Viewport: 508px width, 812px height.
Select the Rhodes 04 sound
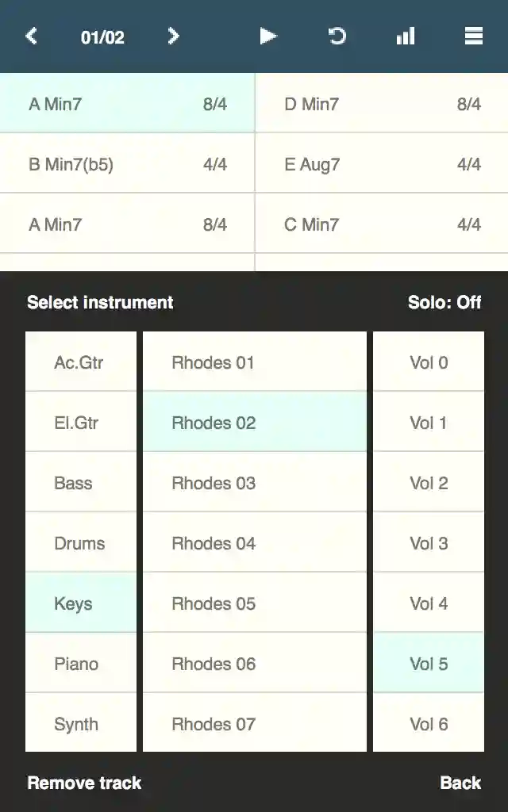(x=254, y=543)
